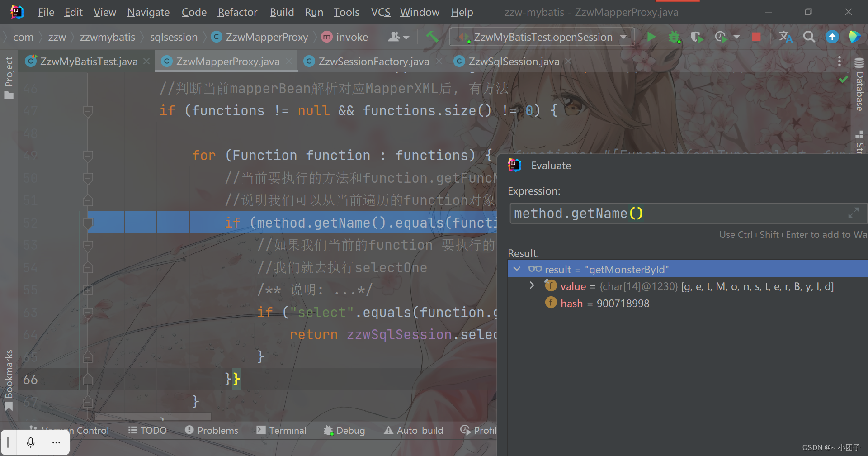Screen dimensions: 868x456
Task: Open the code with me user icon
Action: [x=394, y=37]
